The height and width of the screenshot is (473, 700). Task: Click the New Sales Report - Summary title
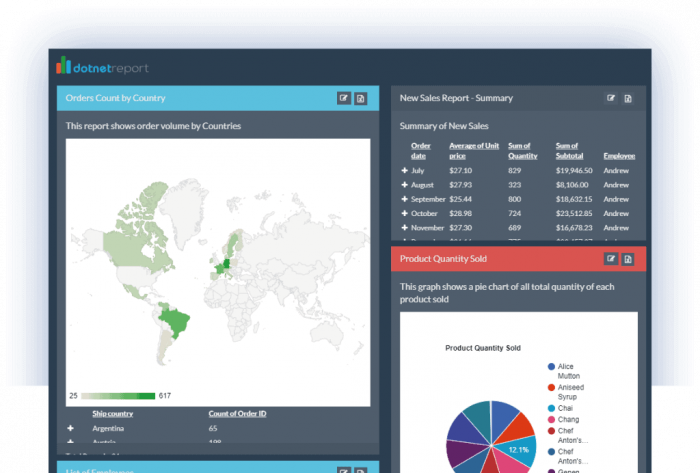[x=456, y=98]
